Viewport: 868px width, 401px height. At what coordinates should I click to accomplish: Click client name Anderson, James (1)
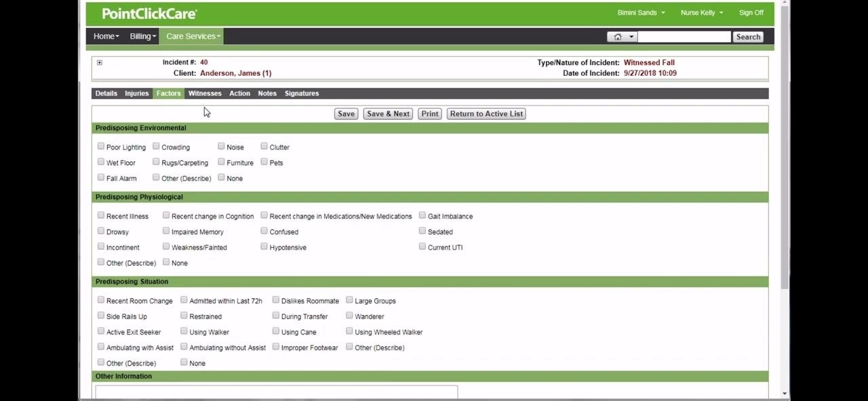point(235,73)
